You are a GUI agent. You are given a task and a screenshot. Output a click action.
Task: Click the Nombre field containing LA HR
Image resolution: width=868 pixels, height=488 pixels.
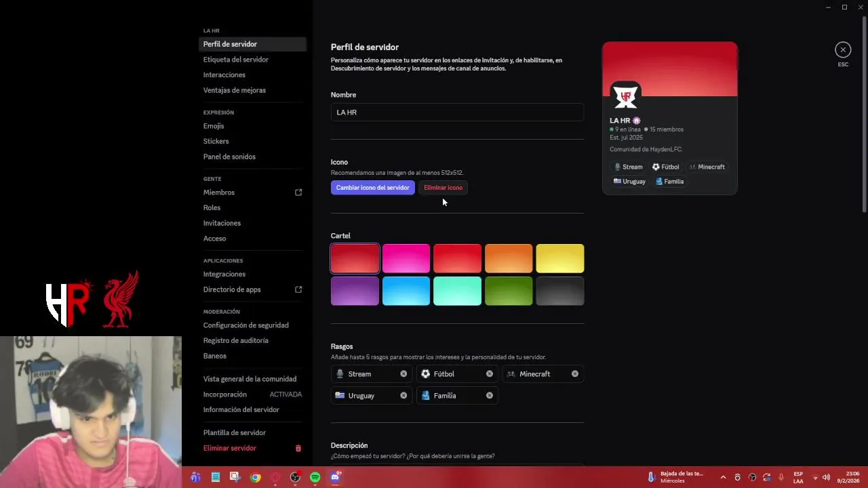tap(457, 113)
